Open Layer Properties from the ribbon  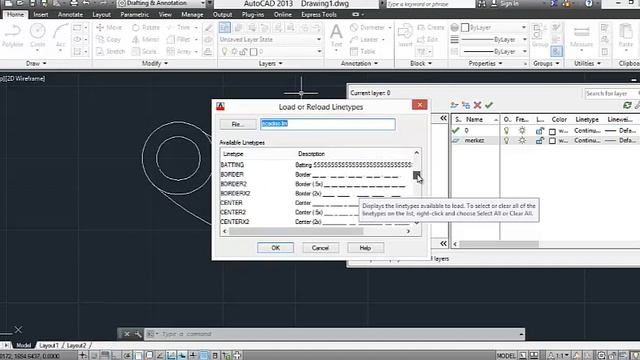click(x=224, y=27)
